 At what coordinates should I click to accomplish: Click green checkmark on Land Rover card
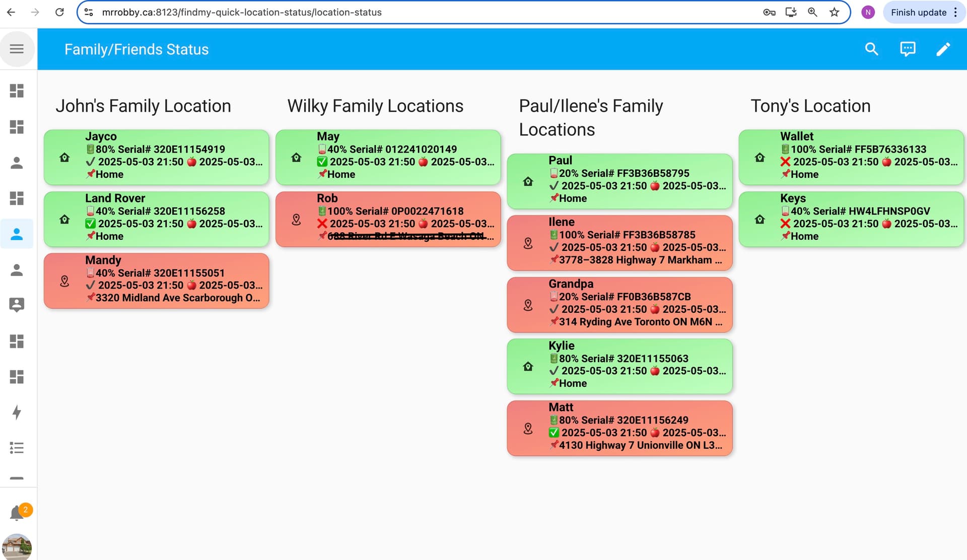click(90, 224)
